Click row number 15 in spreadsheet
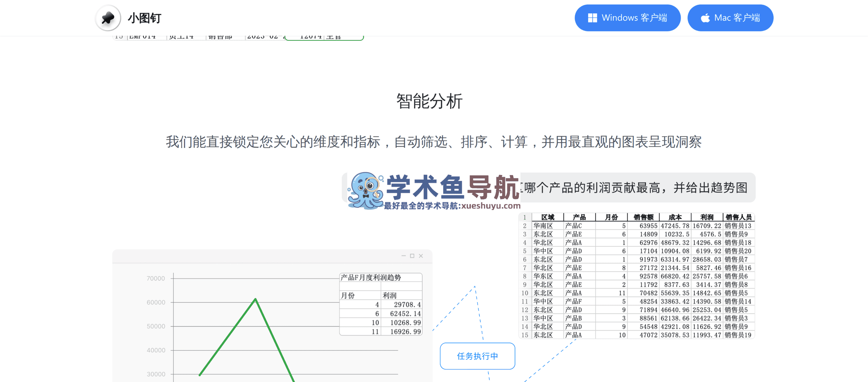 (x=525, y=335)
